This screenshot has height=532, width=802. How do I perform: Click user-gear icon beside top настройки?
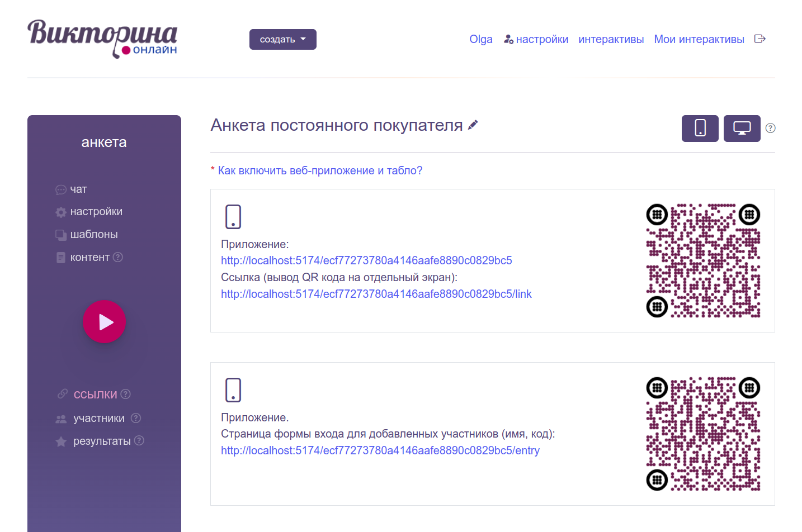click(x=508, y=39)
